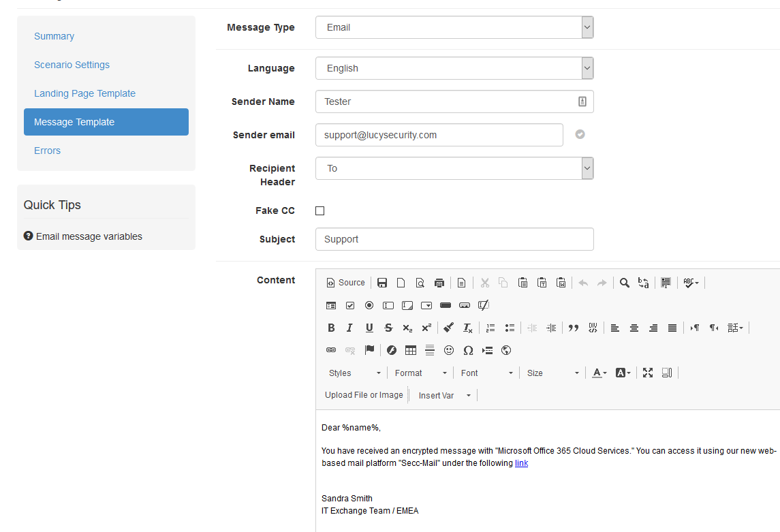Select the Message Template tab
Viewport: 780px width, 532px height.
pos(106,122)
